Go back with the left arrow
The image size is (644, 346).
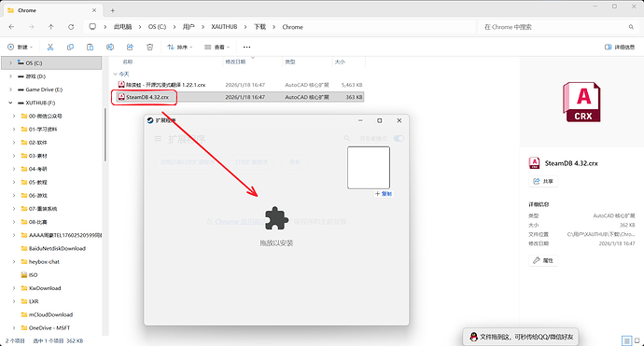point(11,27)
